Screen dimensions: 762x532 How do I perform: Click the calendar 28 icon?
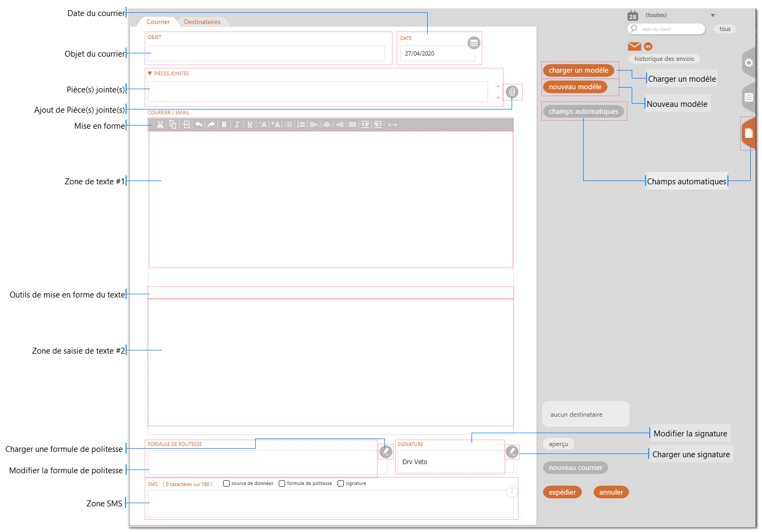click(633, 15)
